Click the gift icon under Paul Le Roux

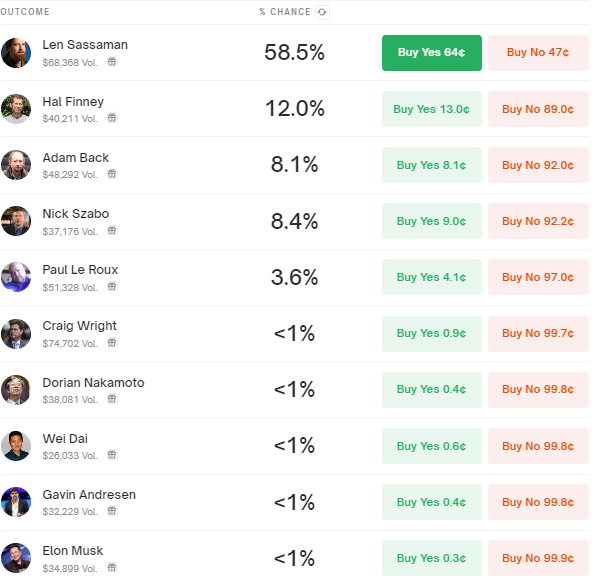click(112, 287)
